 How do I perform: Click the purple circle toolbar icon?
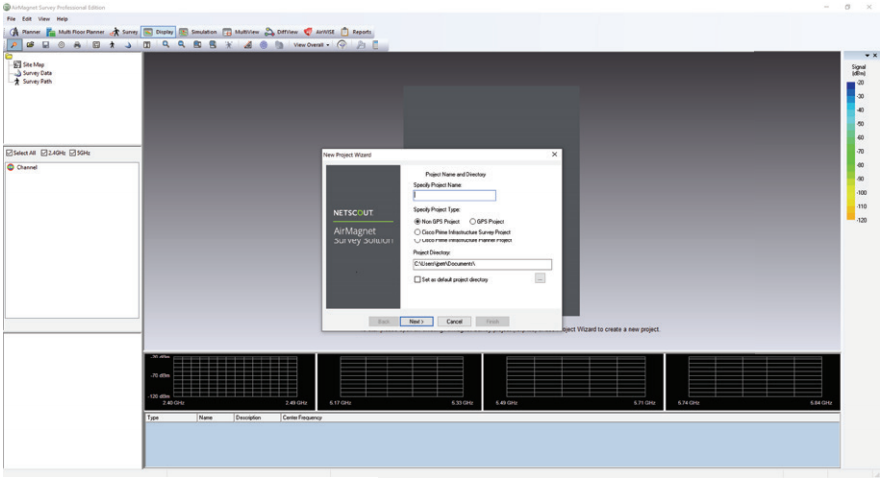coord(263,45)
